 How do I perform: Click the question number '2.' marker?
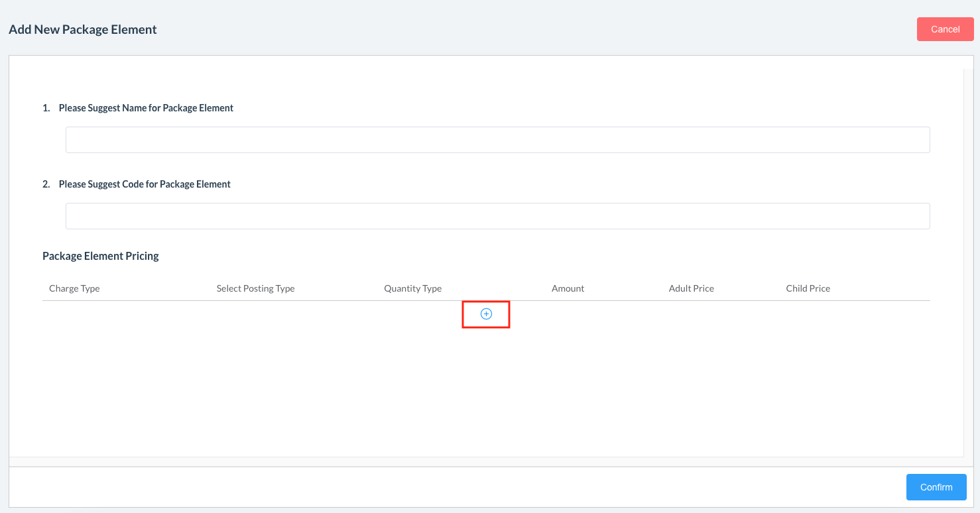tap(46, 184)
